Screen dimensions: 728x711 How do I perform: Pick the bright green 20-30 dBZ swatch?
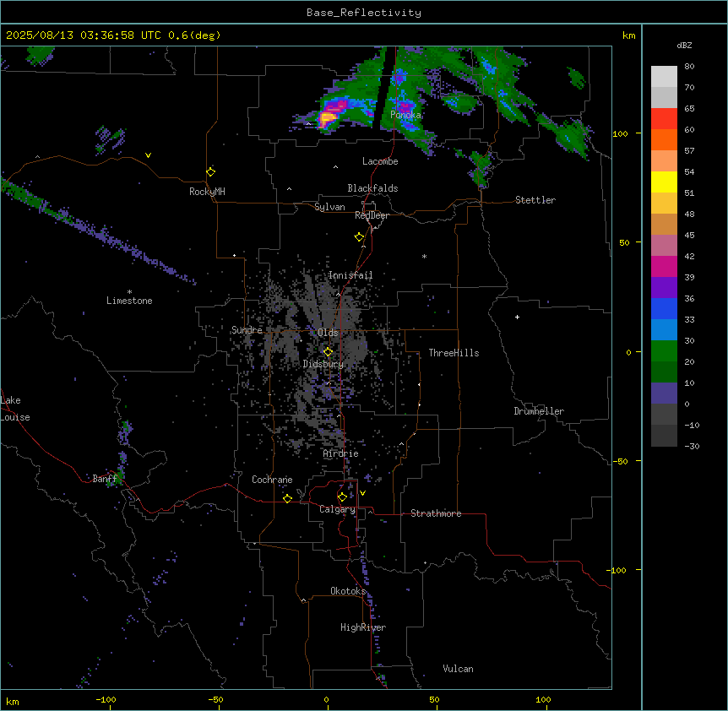click(x=664, y=351)
